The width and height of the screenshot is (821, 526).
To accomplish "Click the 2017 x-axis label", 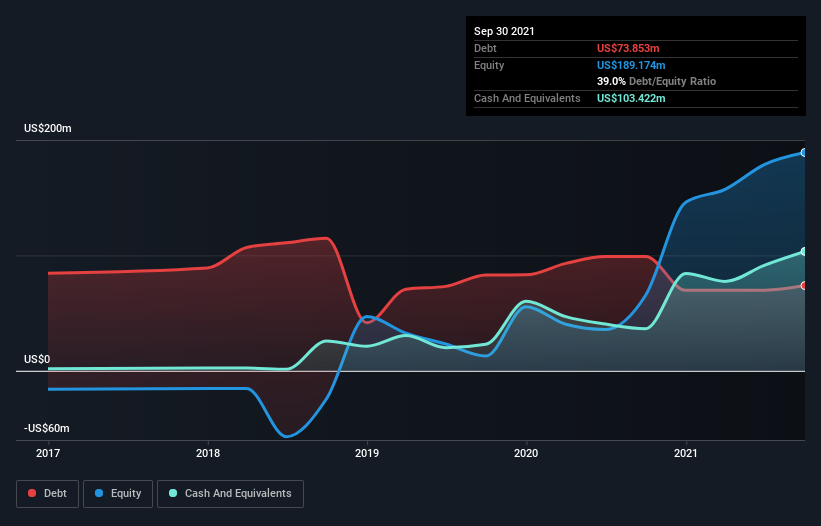I will tap(48, 453).
